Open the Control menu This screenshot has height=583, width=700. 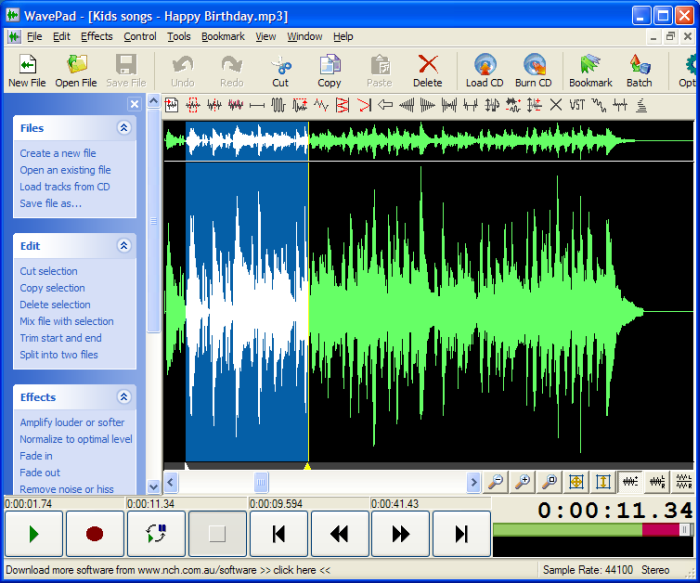(140, 37)
